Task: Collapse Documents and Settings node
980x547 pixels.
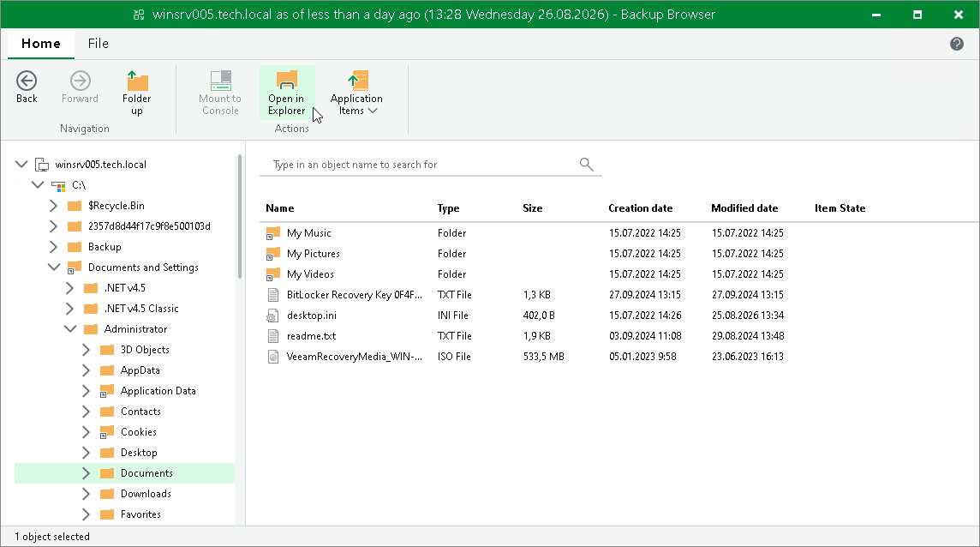Action: 54,267
